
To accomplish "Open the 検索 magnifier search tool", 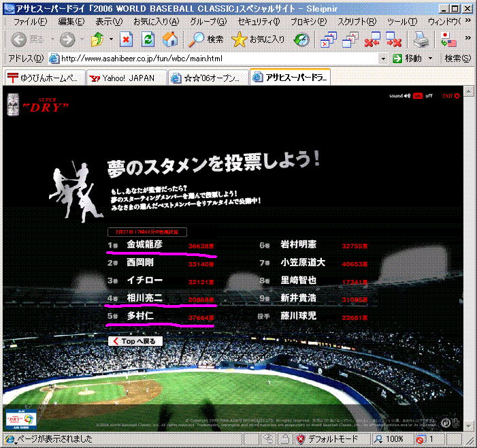I will [x=205, y=39].
